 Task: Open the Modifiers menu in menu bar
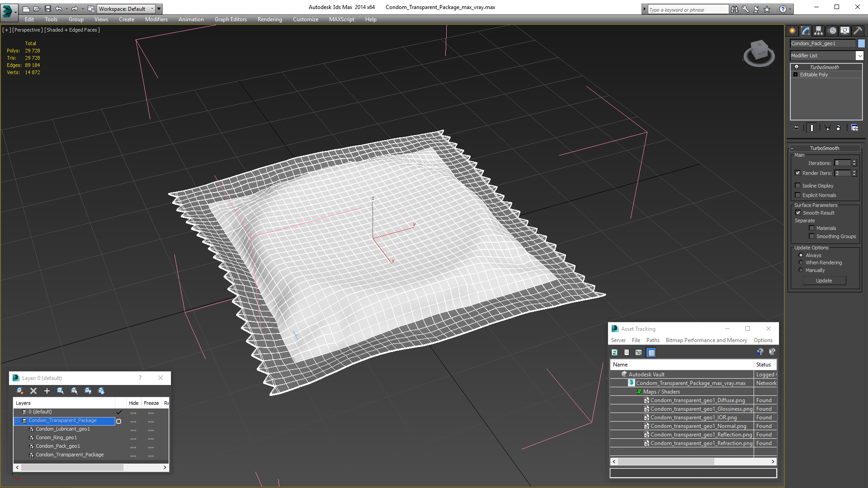(156, 19)
